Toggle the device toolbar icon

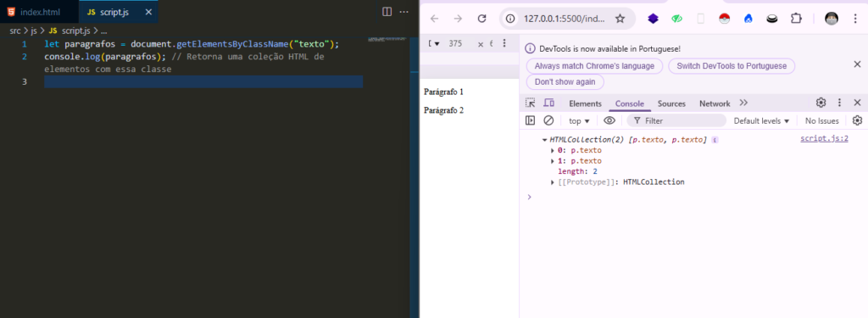[548, 103]
